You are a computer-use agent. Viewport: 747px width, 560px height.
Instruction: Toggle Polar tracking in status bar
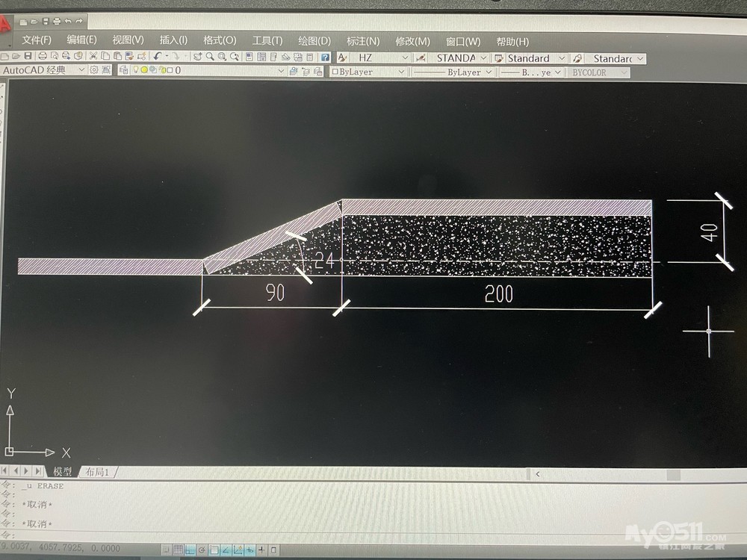click(202, 550)
